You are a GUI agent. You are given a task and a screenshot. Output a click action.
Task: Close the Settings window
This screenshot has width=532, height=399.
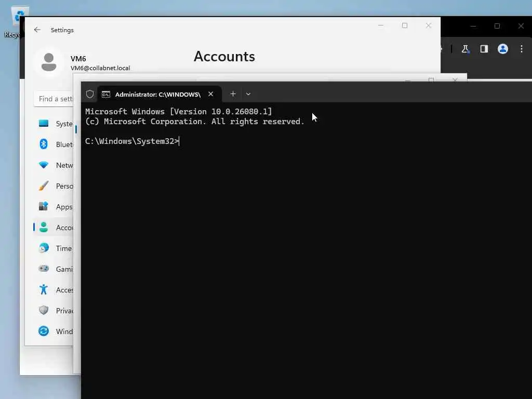[x=429, y=25]
